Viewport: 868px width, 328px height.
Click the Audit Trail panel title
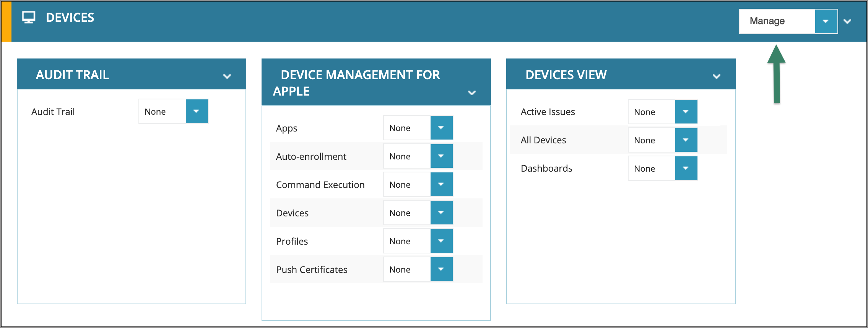73,75
